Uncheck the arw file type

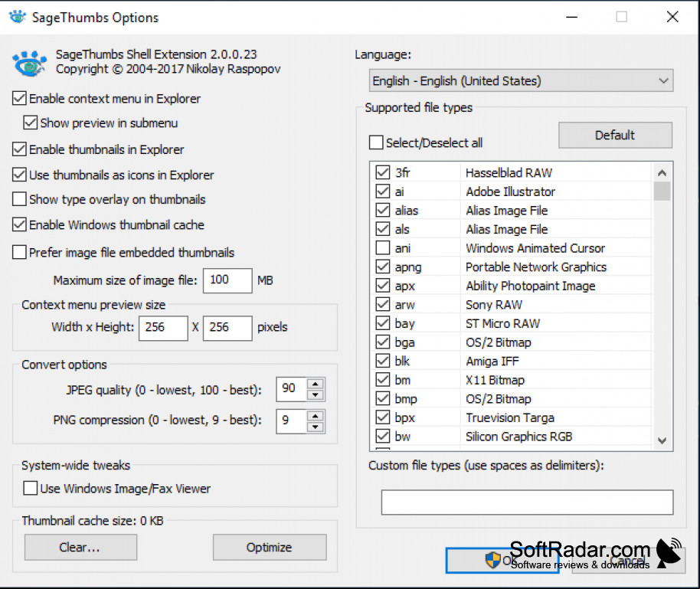click(x=383, y=305)
